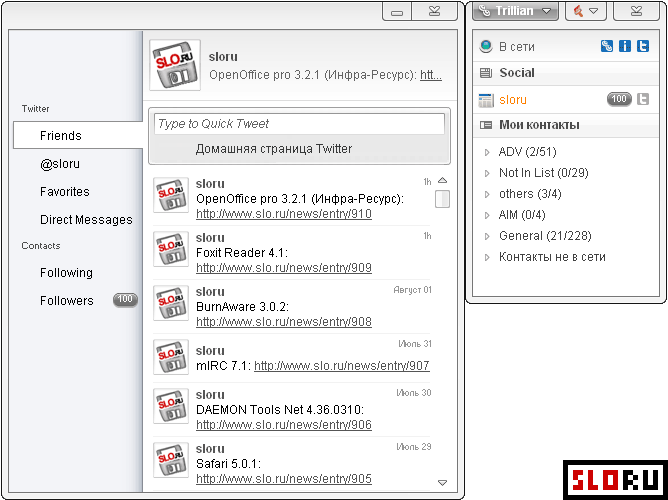This screenshot has width=668, height=500.
Task: Expand the AIM (0/4) contact group
Action: [x=487, y=215]
